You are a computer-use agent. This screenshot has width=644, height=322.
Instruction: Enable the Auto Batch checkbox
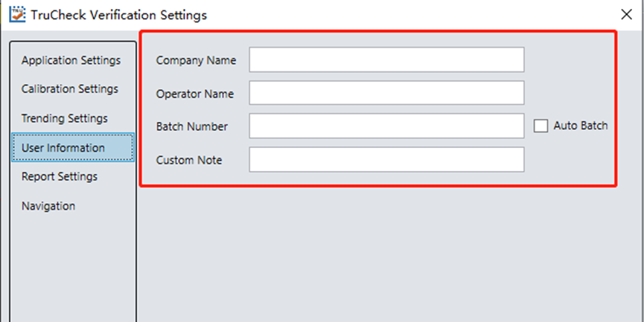click(541, 126)
